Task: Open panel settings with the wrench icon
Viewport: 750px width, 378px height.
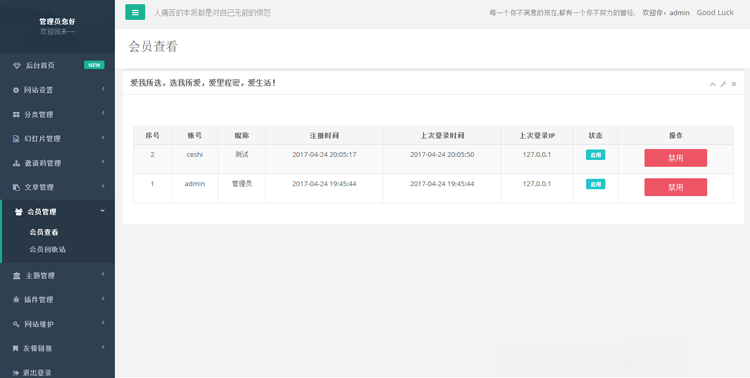Action: pos(723,84)
